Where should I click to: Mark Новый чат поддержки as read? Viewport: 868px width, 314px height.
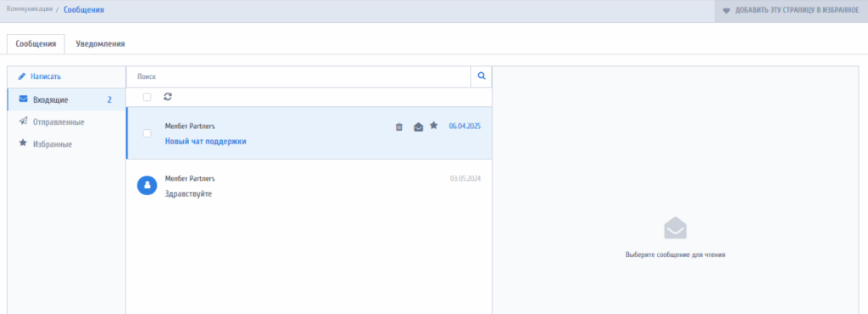click(419, 126)
